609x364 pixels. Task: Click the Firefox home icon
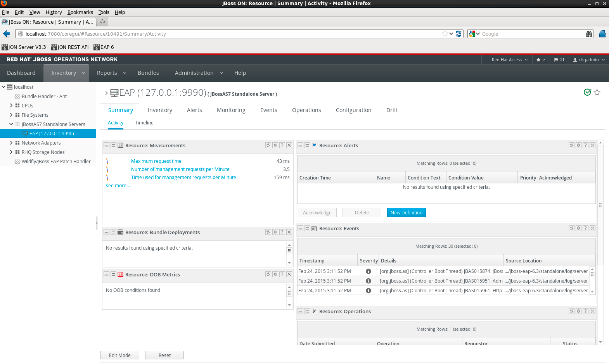(x=602, y=34)
